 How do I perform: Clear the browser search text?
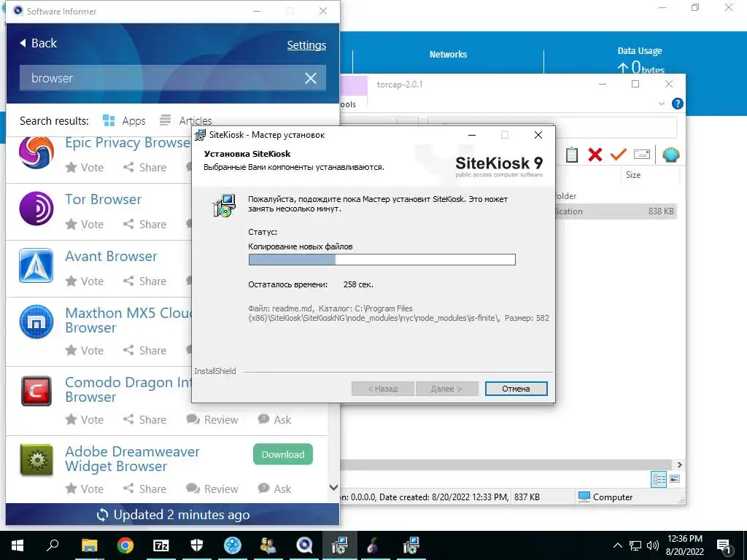[311, 78]
